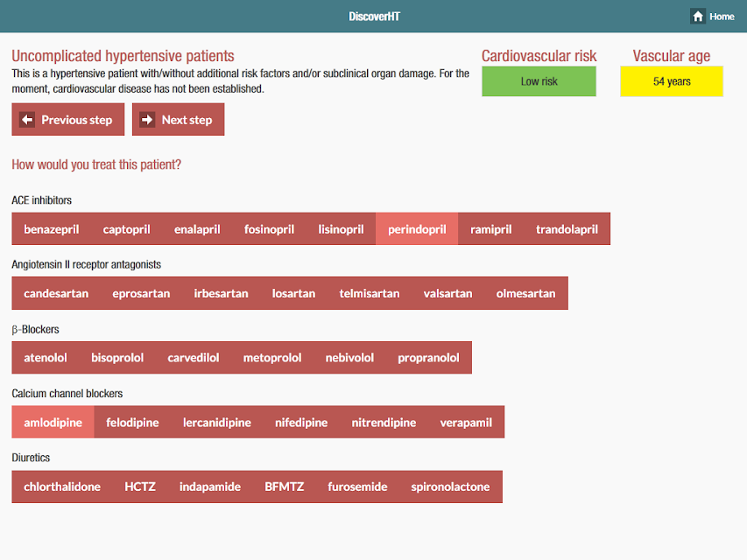Toggle the ramipril ACE inhibitor option
Viewport: 747px width, 560px height.
click(490, 229)
